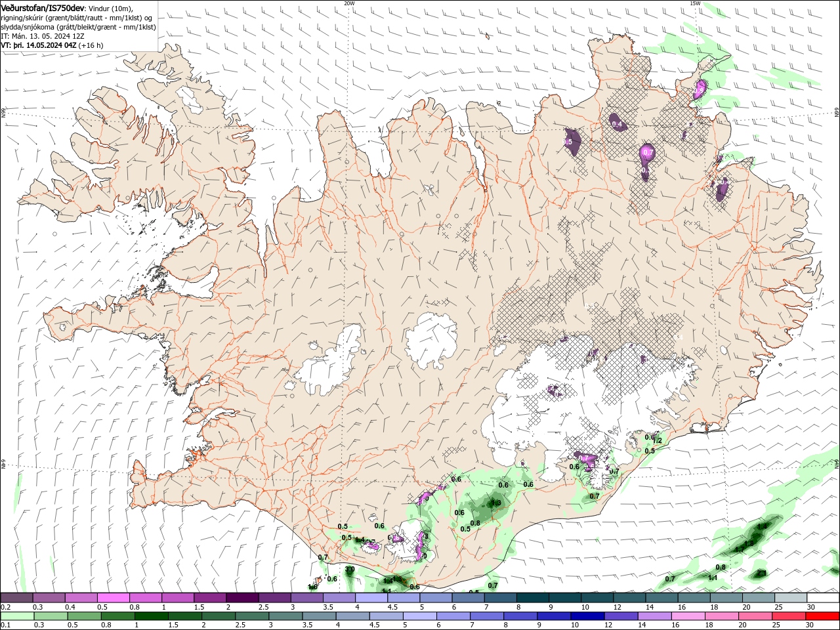
Task: Pick the dusky purple 0.2 snow legend swatch
Action: pyautogui.click(x=16, y=597)
